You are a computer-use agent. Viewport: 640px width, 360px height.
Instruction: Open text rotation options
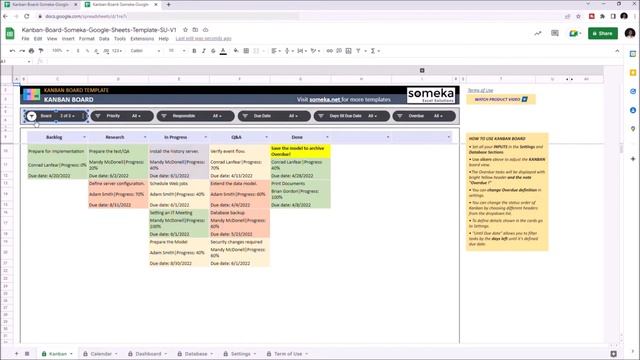click(x=315, y=51)
